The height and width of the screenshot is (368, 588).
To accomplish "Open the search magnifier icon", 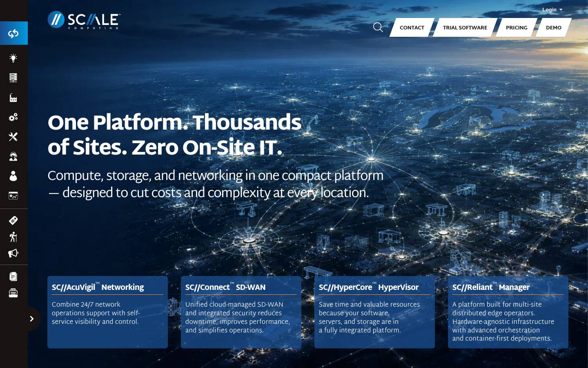I will click(x=378, y=27).
